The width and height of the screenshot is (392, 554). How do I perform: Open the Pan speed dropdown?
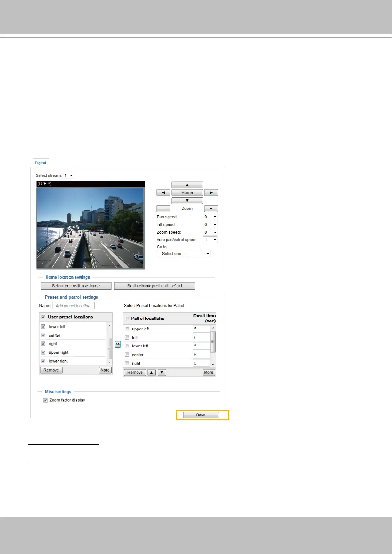(210, 217)
